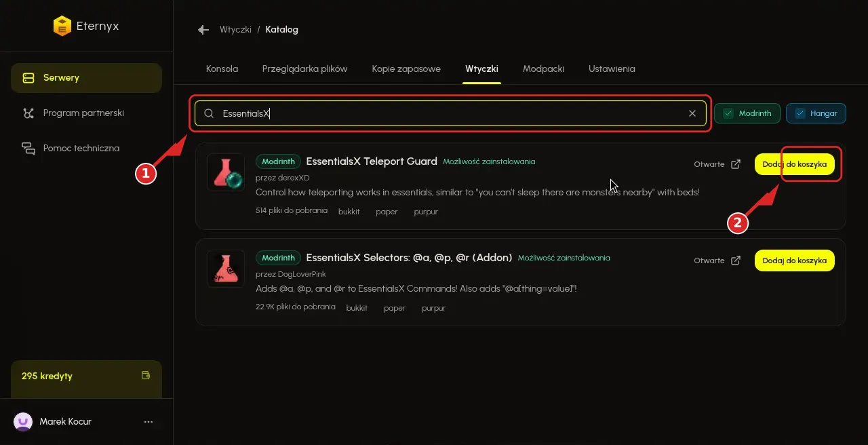Click the 295 kredyty balance text

[47, 376]
